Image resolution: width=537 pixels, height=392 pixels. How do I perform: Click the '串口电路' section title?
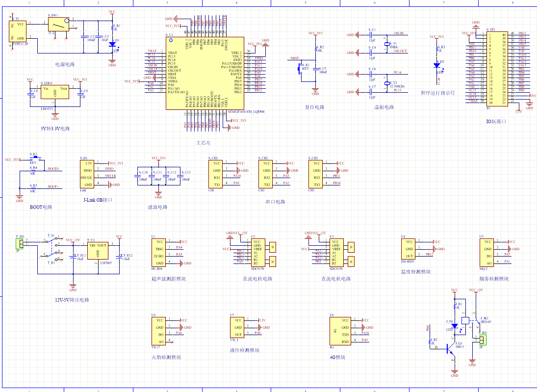coord(275,202)
